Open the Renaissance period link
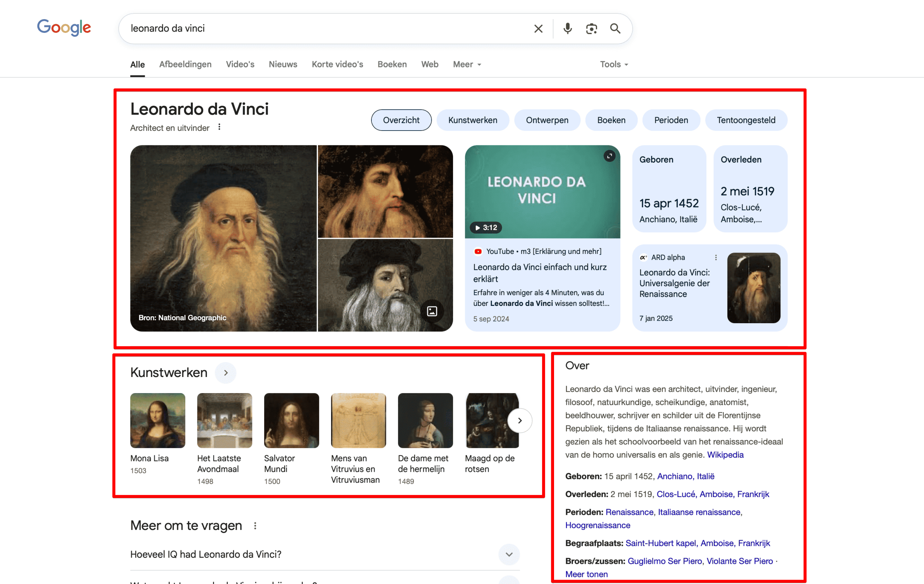This screenshot has height=584, width=924. (629, 512)
